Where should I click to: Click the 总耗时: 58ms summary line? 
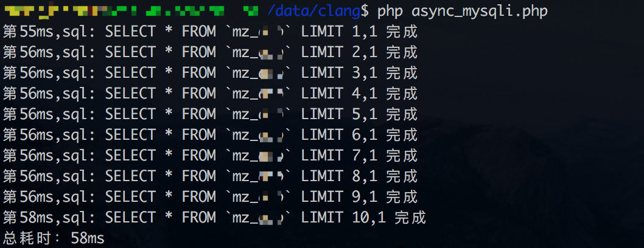[54, 238]
